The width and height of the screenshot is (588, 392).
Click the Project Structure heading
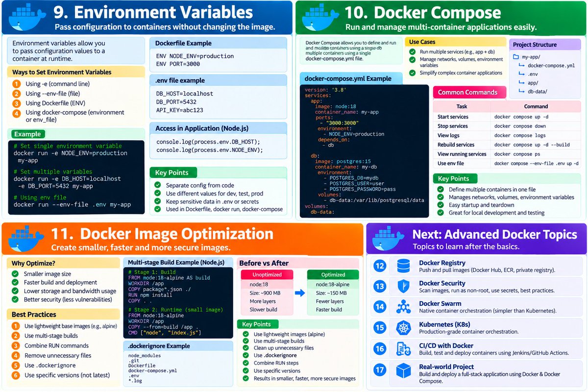pyautogui.click(x=535, y=45)
